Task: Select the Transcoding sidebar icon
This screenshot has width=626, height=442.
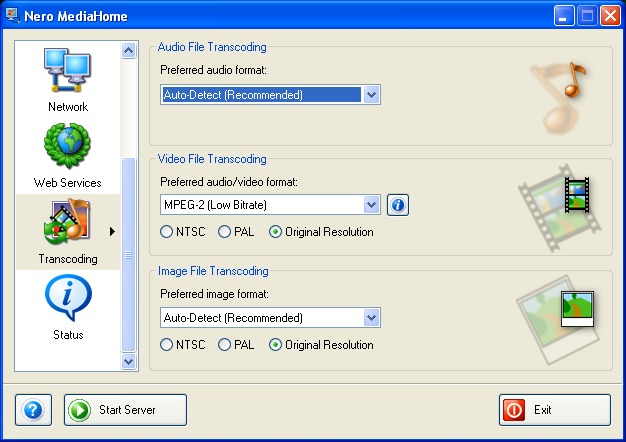Action: pyautogui.click(x=67, y=222)
